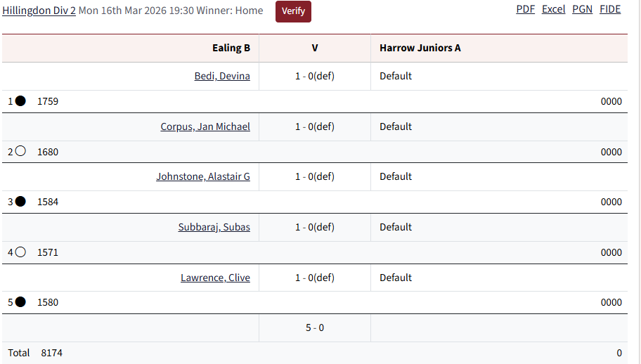
Task: Select the Subbaraj, Subas player link
Action: (214, 227)
